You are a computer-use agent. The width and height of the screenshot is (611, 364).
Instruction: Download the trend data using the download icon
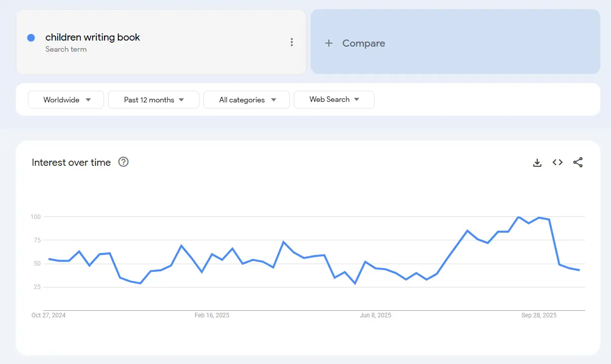point(537,162)
